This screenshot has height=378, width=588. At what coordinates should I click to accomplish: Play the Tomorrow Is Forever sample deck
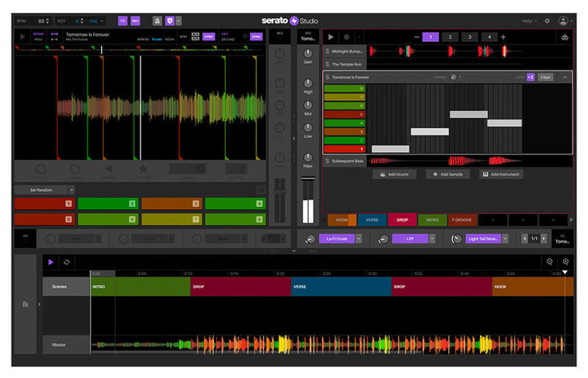coord(23,37)
